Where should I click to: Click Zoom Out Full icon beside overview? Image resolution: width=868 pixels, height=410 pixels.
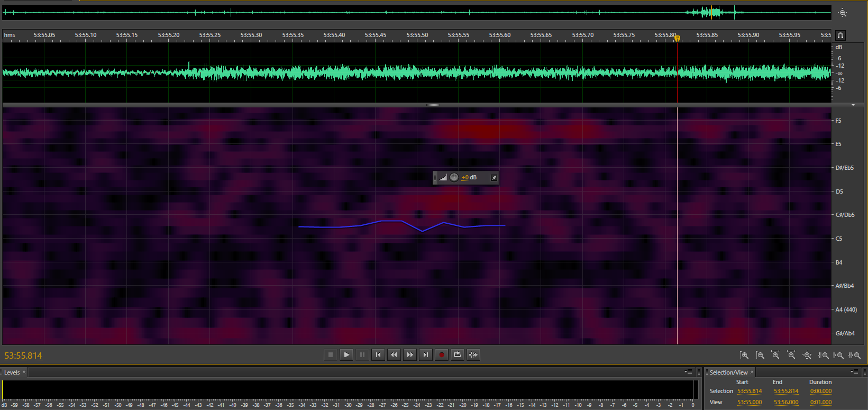(843, 13)
